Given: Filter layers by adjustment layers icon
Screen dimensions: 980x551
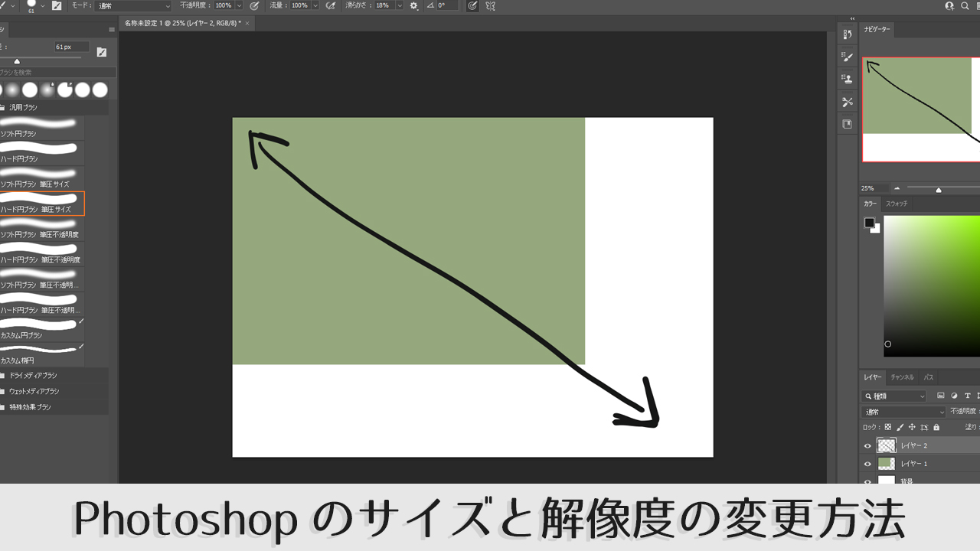Looking at the screenshot, I should tap(955, 396).
